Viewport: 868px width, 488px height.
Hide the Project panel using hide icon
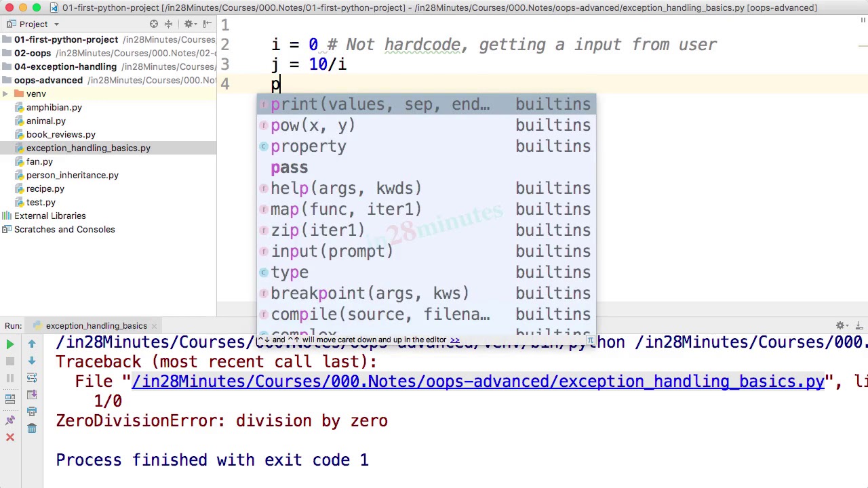tap(207, 24)
